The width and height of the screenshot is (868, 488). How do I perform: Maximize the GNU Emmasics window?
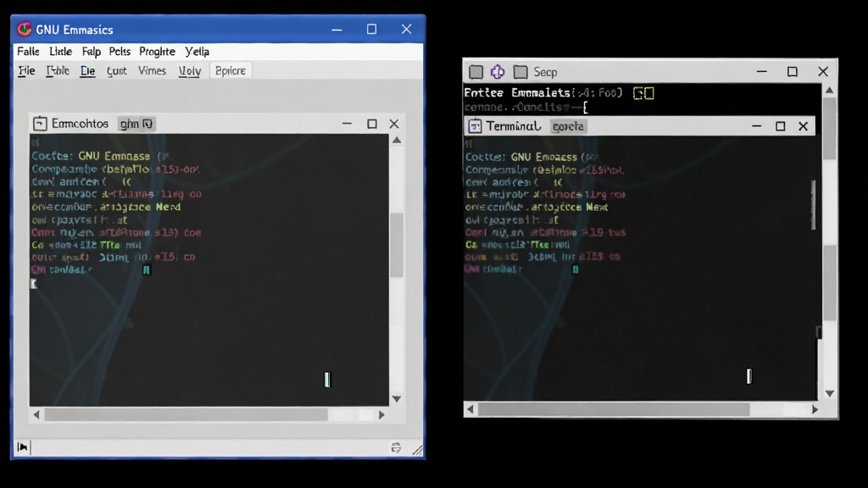pos(371,30)
